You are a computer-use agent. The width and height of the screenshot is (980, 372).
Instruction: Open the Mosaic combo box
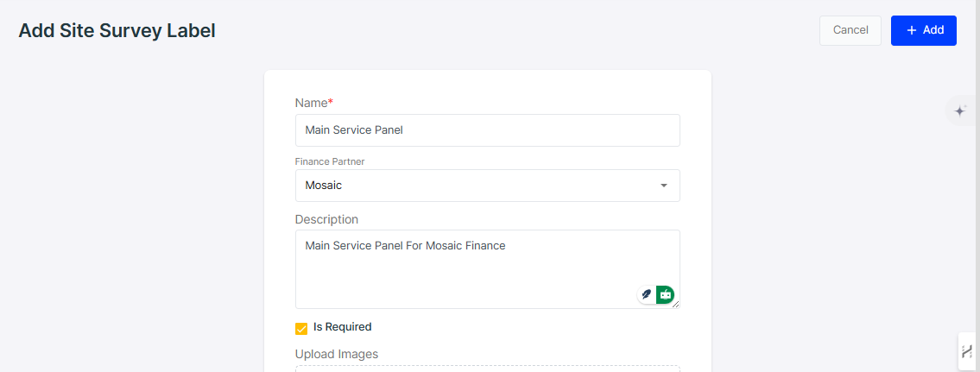488,186
